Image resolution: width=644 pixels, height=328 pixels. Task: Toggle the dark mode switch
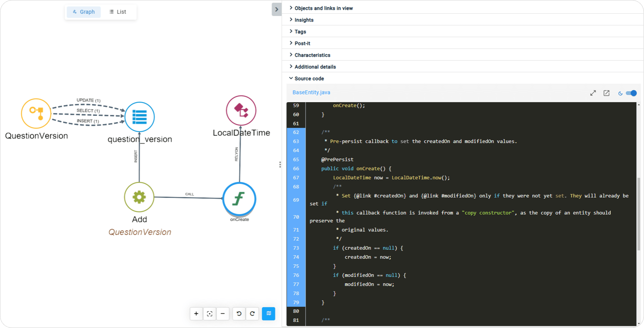click(631, 93)
